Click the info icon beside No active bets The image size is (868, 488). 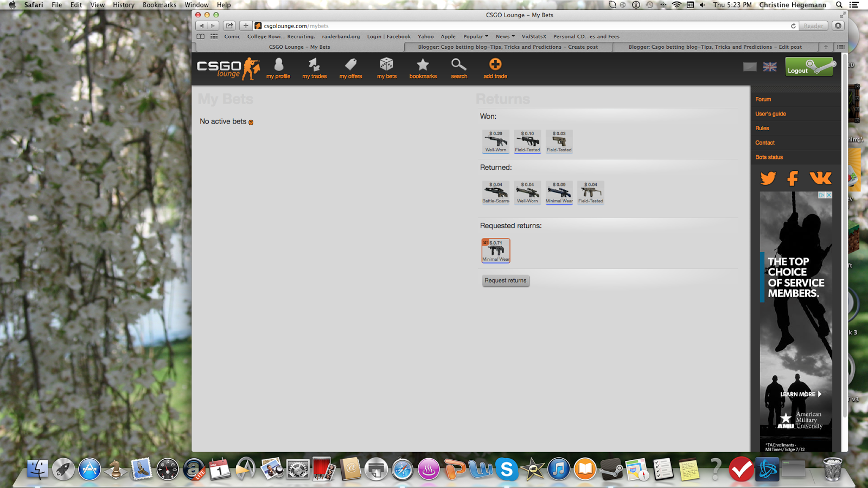coord(251,122)
